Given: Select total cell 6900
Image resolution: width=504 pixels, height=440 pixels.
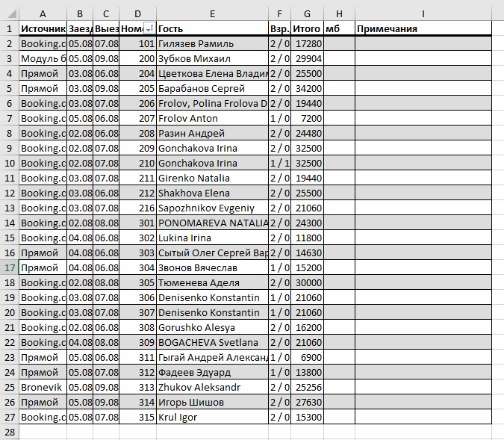Looking at the screenshot, I should pyautogui.click(x=307, y=357).
